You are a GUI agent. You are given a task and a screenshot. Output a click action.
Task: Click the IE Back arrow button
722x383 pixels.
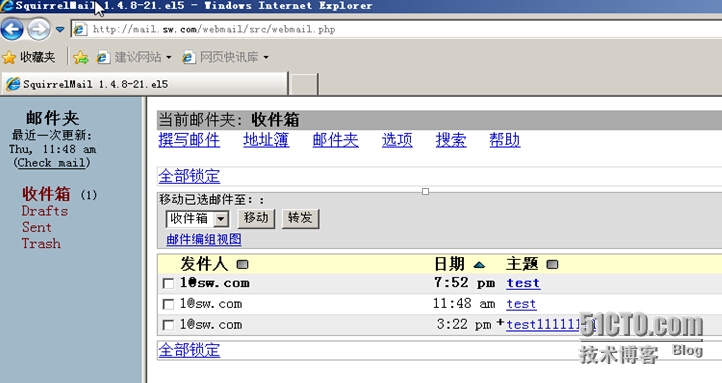[x=12, y=29]
